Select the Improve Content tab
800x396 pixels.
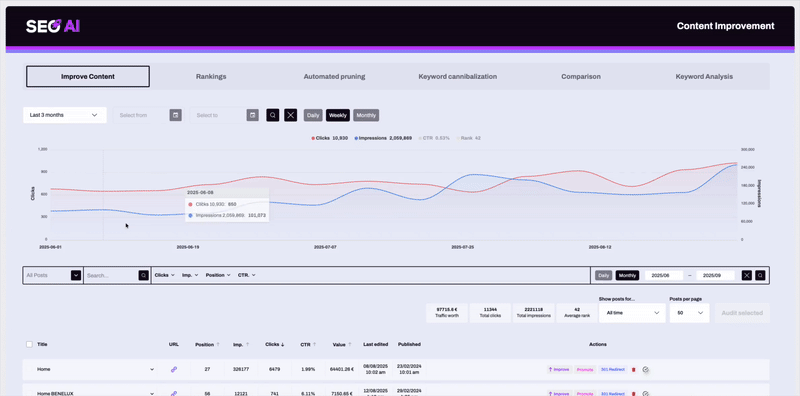[x=88, y=77]
